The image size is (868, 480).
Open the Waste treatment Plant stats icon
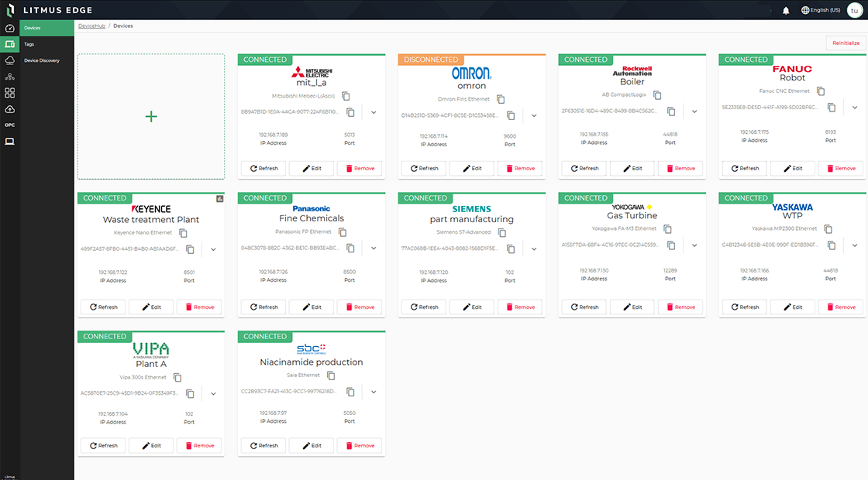(220, 198)
